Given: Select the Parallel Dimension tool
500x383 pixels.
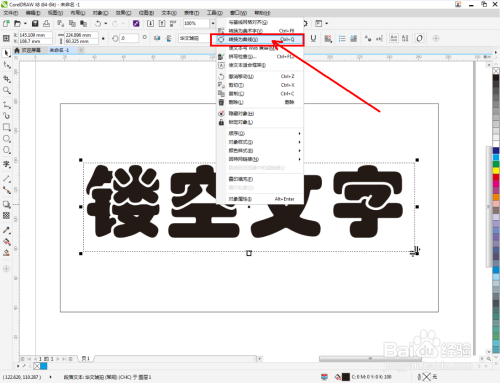Looking at the screenshot, I should (6, 179).
